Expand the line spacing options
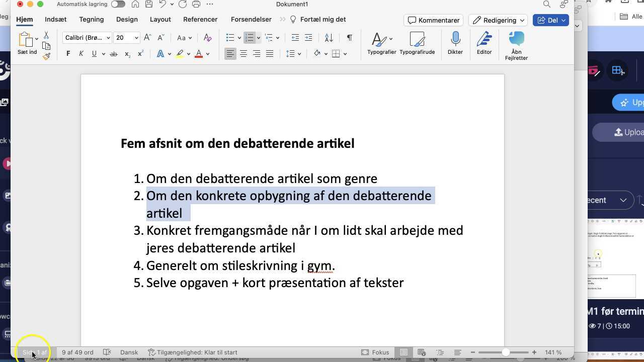 (299, 53)
